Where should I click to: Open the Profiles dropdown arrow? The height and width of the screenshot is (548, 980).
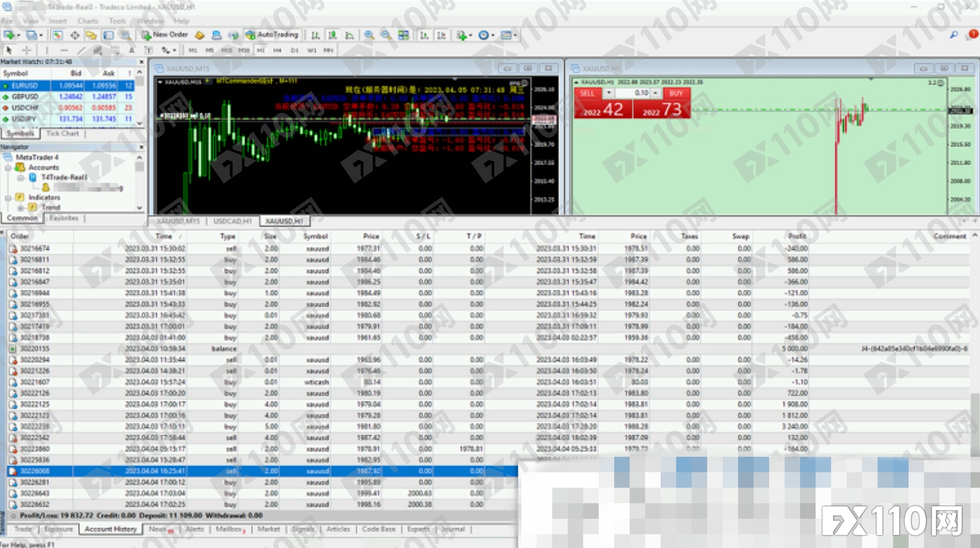pos(41,35)
